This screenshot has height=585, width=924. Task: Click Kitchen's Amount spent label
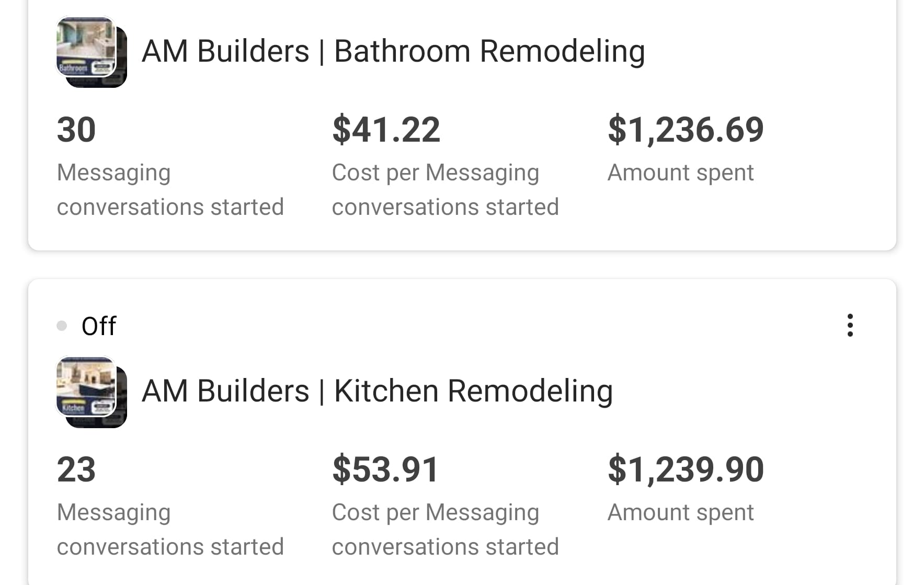coord(680,512)
